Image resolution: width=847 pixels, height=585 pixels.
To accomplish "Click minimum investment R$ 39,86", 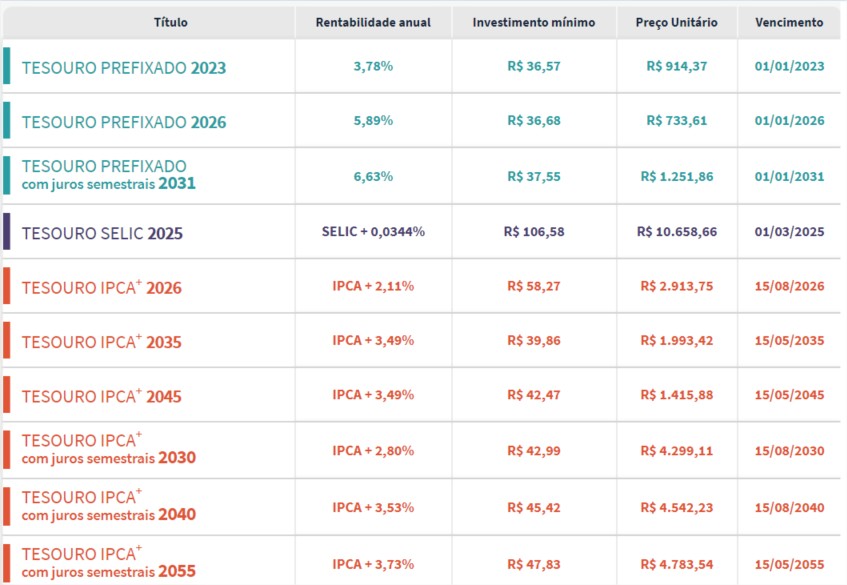I will (534, 340).
